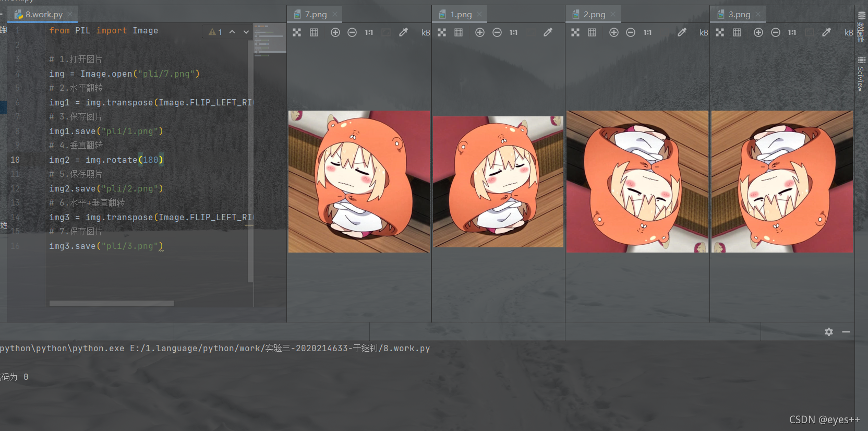Activate color picker in 1.png viewer

(548, 32)
